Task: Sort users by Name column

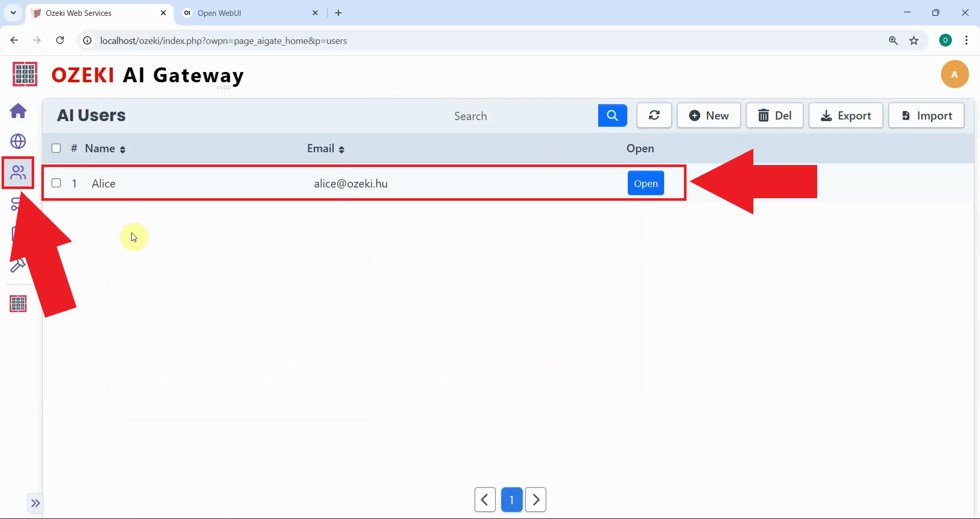Action: [x=105, y=149]
